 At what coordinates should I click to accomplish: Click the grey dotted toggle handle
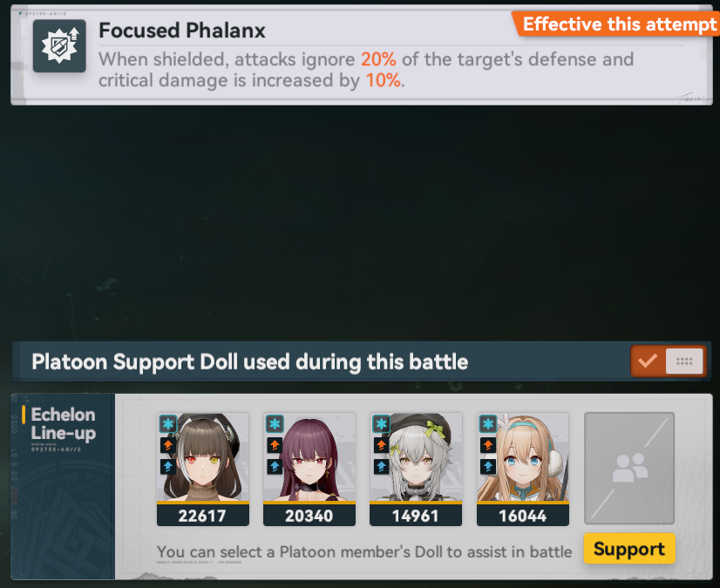tap(684, 362)
